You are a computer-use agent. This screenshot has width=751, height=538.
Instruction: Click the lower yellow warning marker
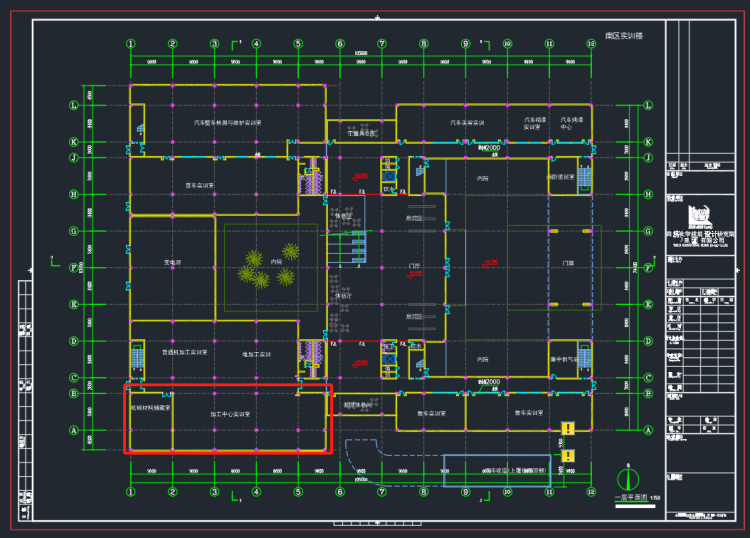click(567, 456)
